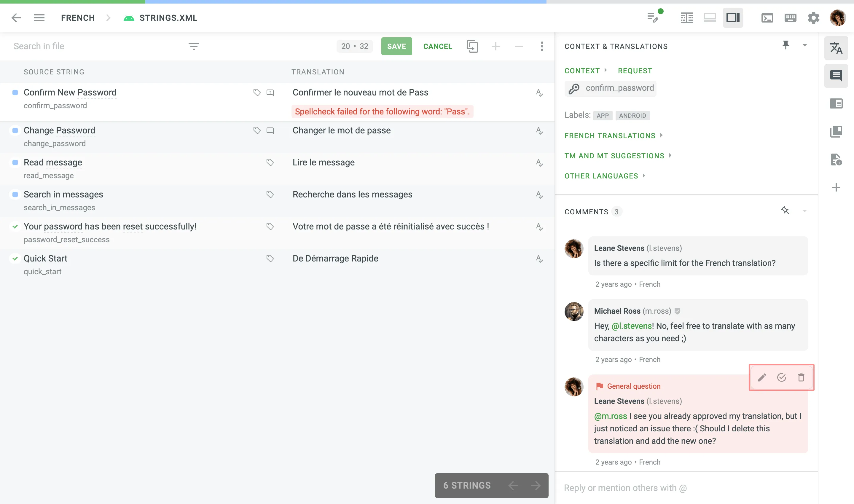Click the ANDROID label filter
The image size is (854, 504).
click(x=632, y=115)
